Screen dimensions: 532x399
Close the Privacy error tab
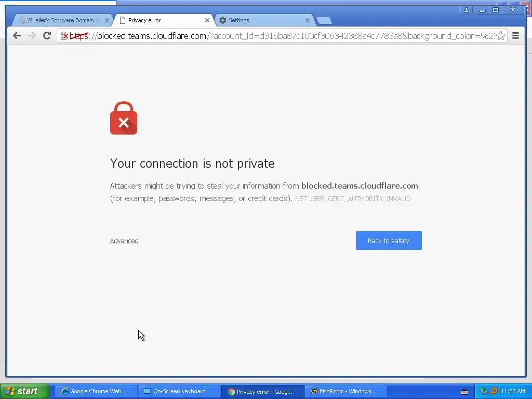pos(207,20)
